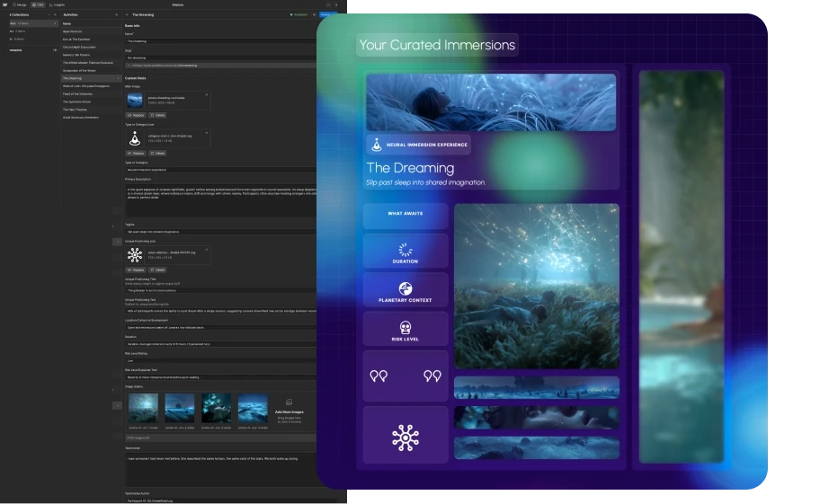This screenshot has height=504, width=820.
Task: Click Add More Images in gallery
Action: (290, 410)
